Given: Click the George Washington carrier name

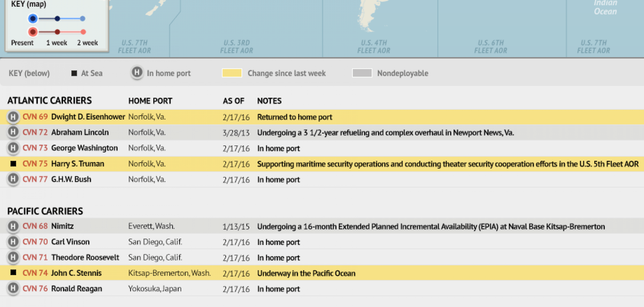Looking at the screenshot, I should [x=85, y=148].
